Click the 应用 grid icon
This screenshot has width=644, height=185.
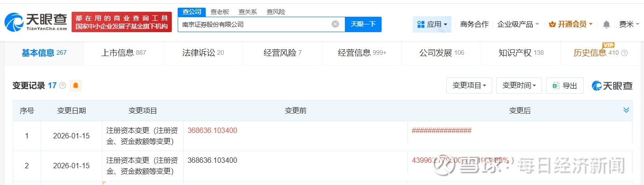[x=421, y=24]
